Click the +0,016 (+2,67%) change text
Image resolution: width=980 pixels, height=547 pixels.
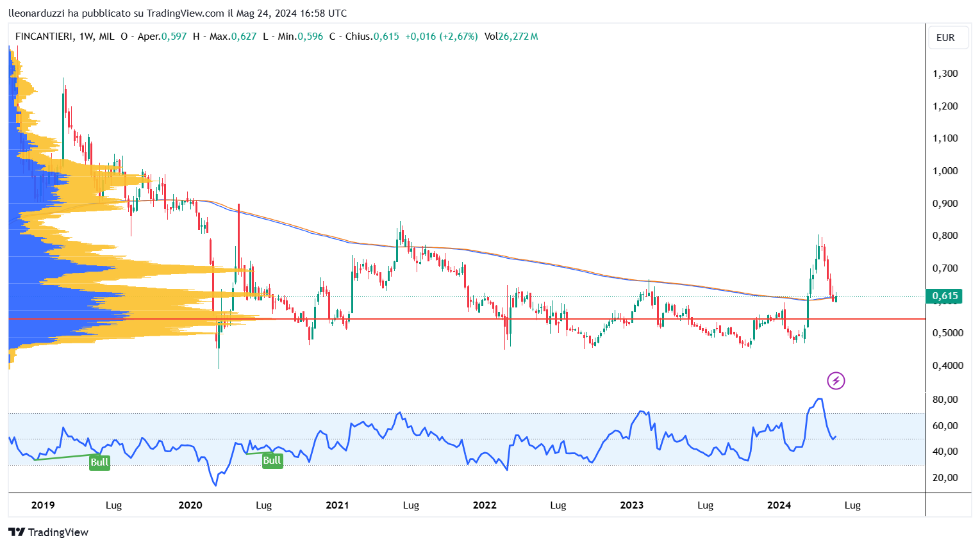point(442,37)
